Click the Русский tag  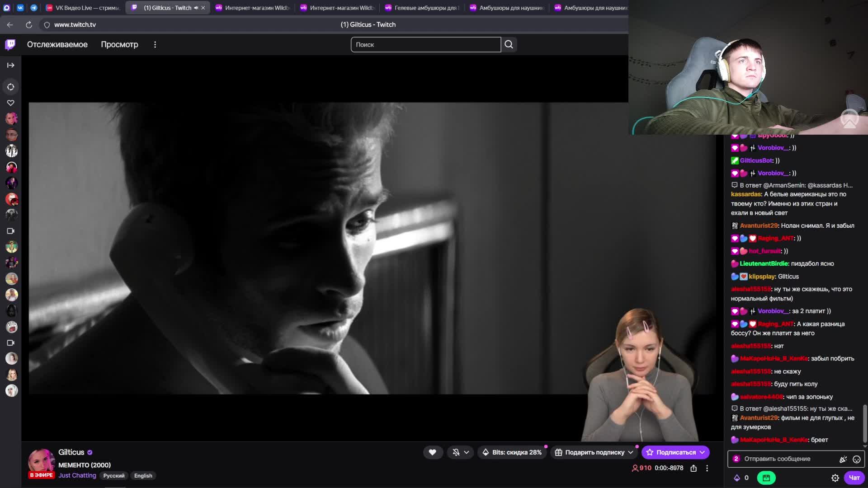(x=114, y=475)
